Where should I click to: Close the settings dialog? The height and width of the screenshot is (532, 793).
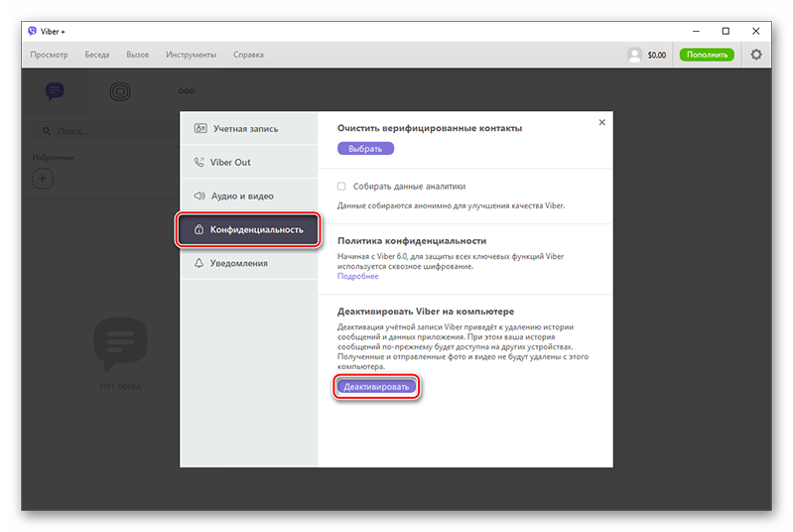tap(601, 122)
